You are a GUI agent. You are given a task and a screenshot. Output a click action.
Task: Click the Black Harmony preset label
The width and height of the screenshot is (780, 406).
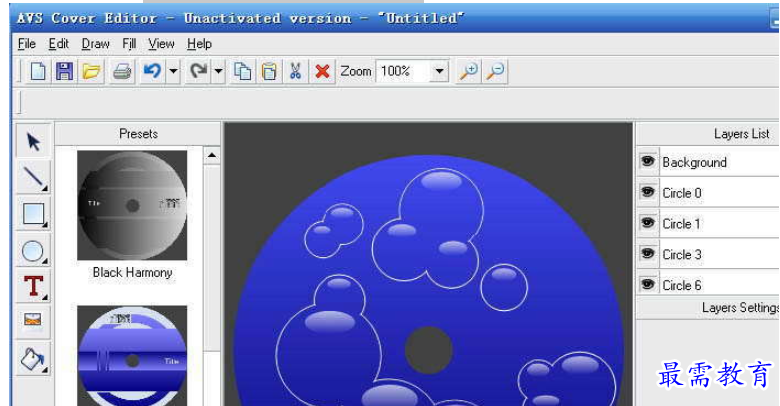[132, 273]
